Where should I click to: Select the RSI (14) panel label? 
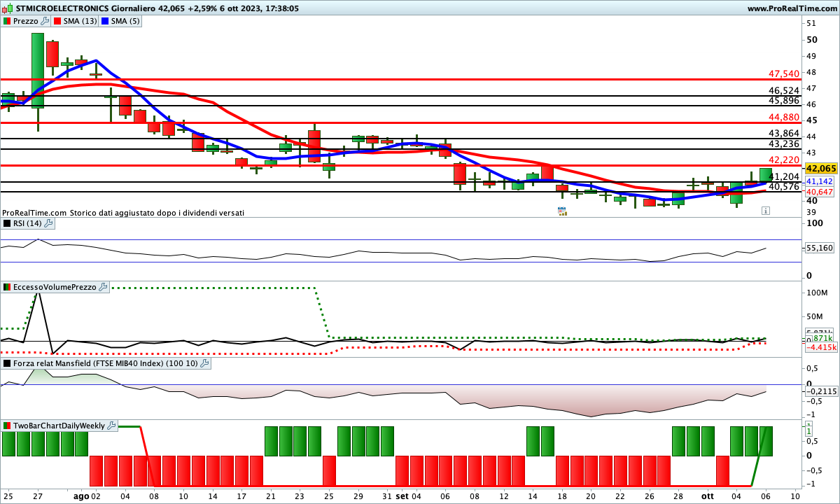27,223
